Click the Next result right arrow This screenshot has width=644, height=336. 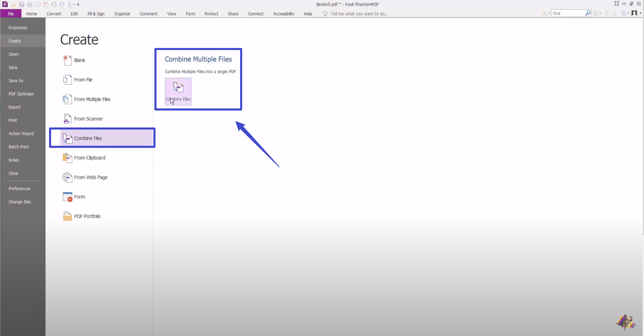pyautogui.click(x=615, y=13)
